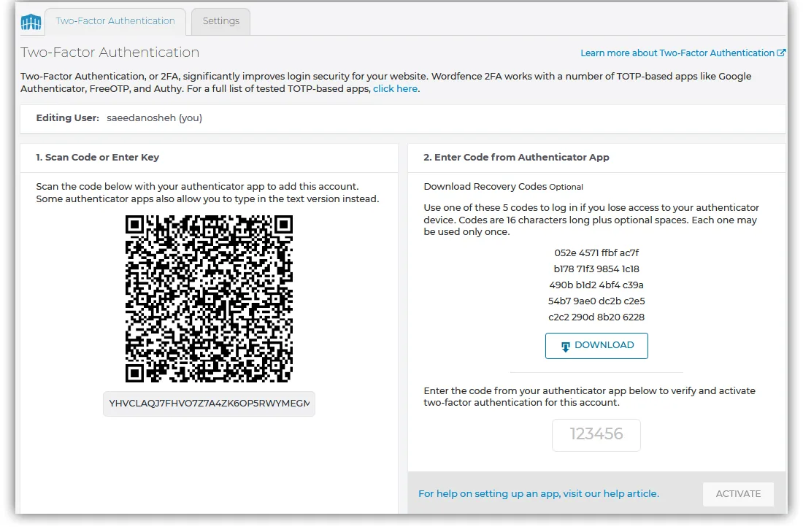This screenshot has height=532, width=803.
Task: Switch to the Settings tab
Action: click(220, 21)
